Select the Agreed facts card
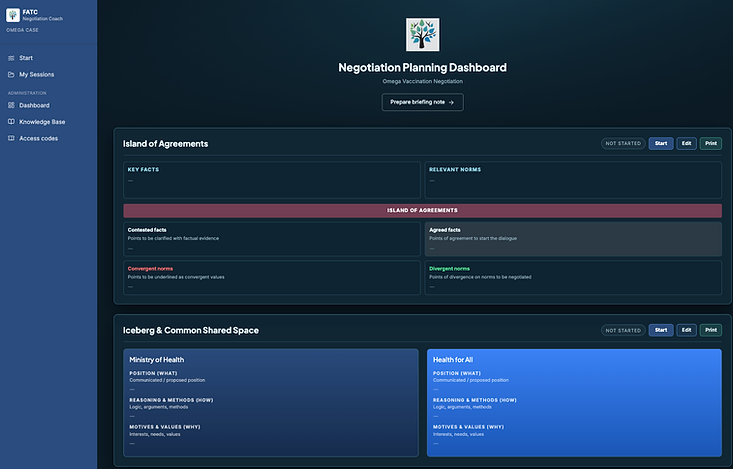The width and height of the screenshot is (733, 469). 573,239
